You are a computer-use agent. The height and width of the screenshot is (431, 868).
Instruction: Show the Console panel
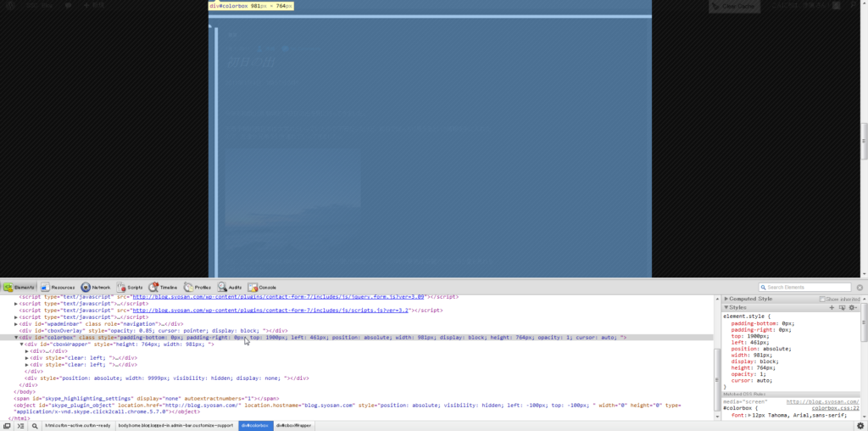262,288
